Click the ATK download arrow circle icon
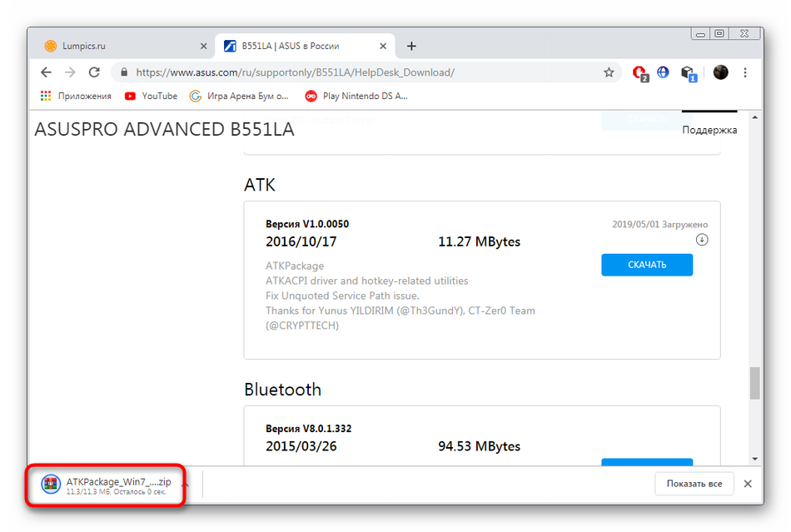This screenshot has height=532, width=791. tap(702, 240)
